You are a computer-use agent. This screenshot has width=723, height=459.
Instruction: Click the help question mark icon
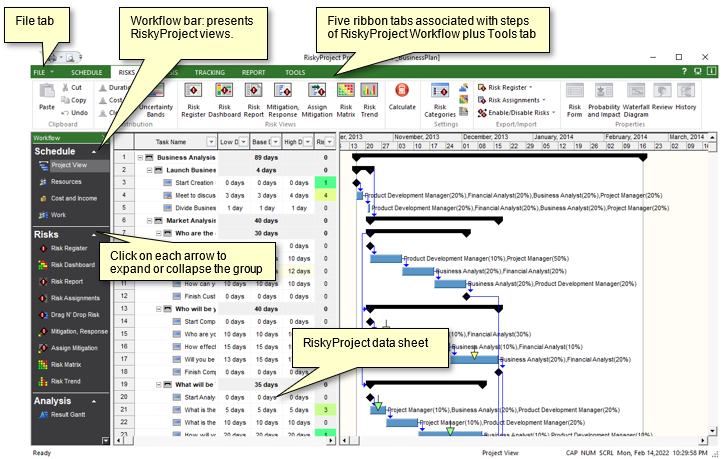(x=684, y=72)
